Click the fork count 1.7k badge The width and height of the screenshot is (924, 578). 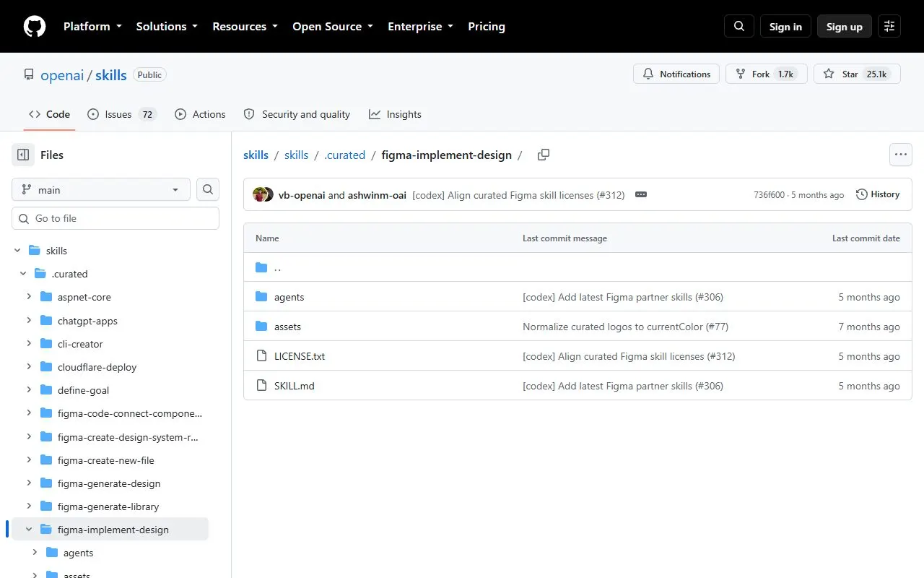tap(786, 74)
